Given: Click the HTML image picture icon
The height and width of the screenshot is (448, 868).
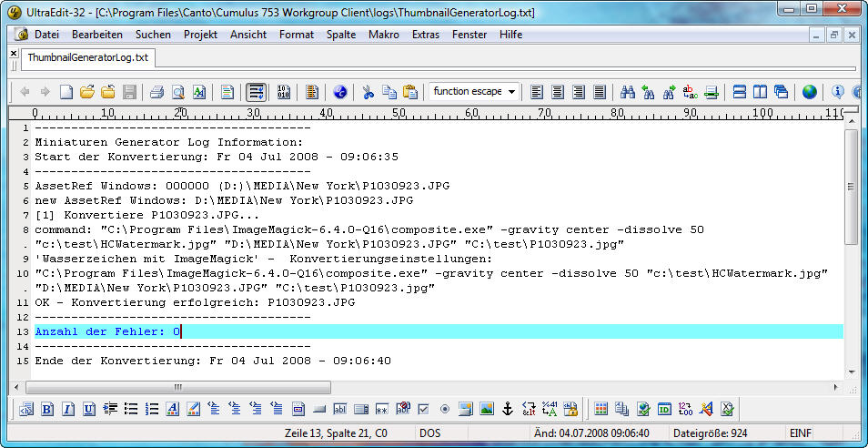Looking at the screenshot, I should [487, 409].
